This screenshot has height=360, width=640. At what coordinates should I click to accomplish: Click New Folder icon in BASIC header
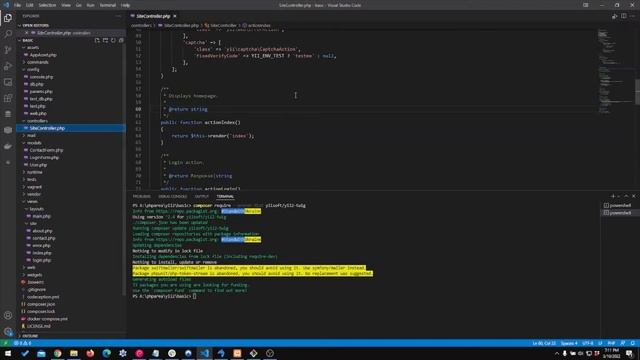(x=105, y=40)
